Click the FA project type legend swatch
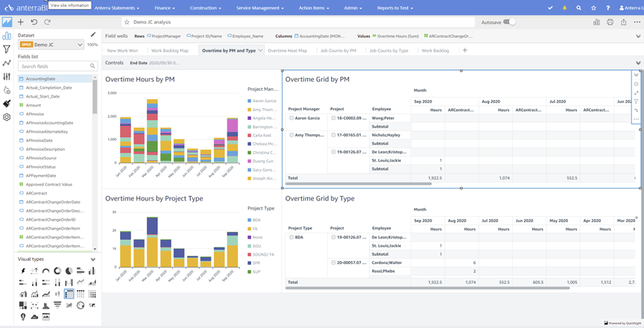Viewport: 644px width, 328px height. pyautogui.click(x=249, y=228)
